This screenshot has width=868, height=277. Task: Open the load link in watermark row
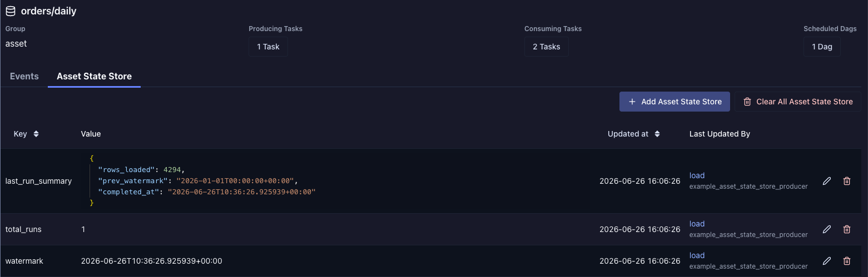[697, 255]
